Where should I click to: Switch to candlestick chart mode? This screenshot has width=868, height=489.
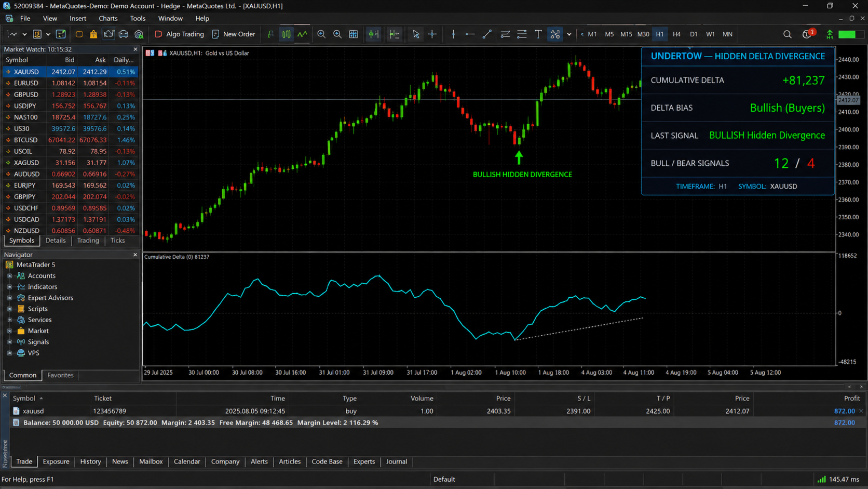(x=287, y=34)
